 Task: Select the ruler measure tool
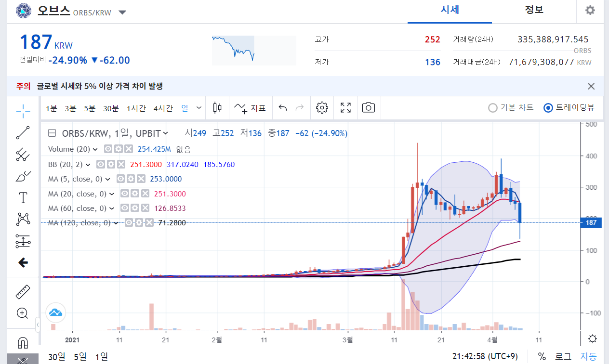(23, 292)
